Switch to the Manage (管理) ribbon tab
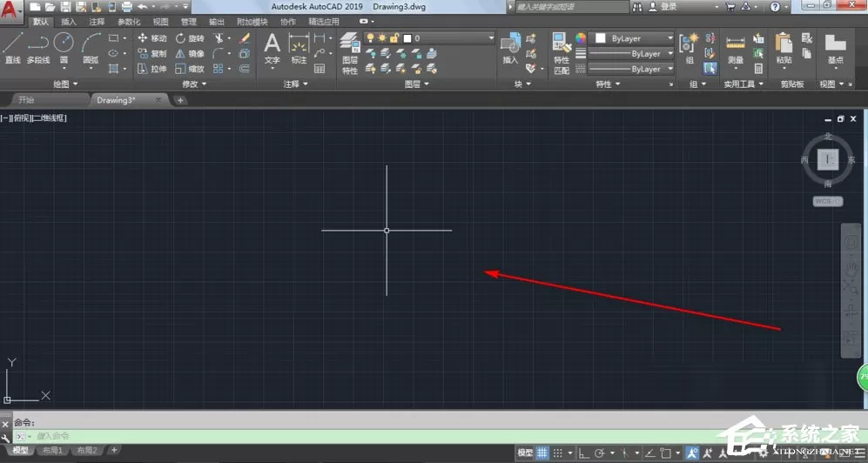This screenshot has width=868, height=463. point(188,22)
